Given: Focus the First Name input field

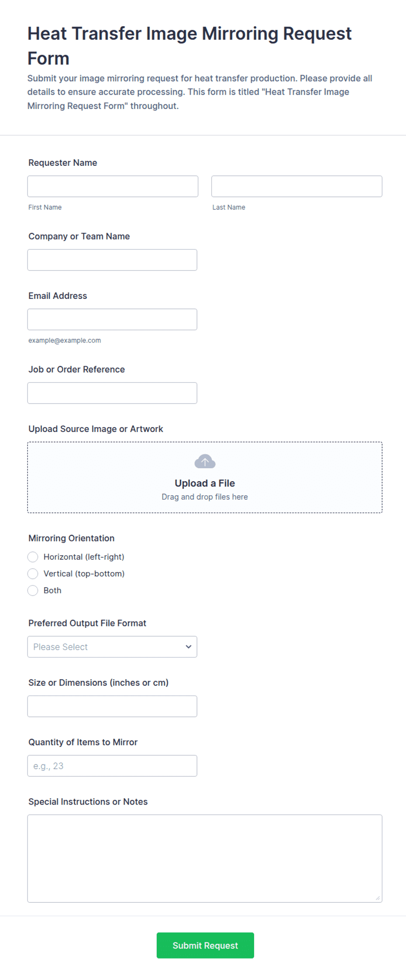Looking at the screenshot, I should click(113, 186).
